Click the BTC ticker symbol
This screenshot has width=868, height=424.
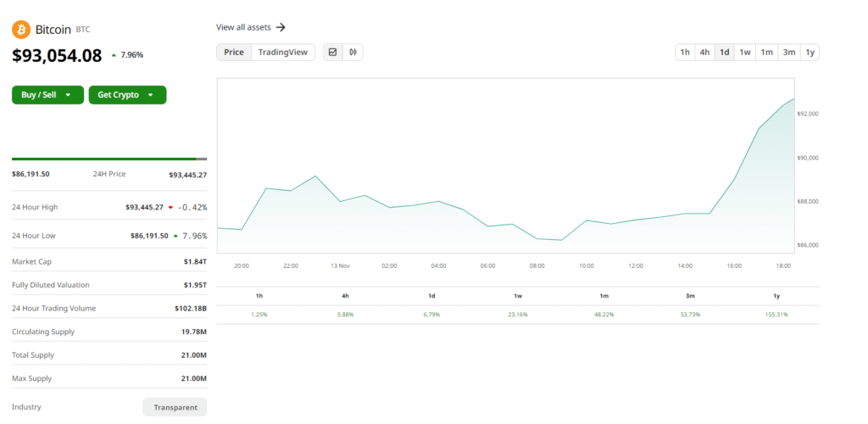pyautogui.click(x=82, y=30)
